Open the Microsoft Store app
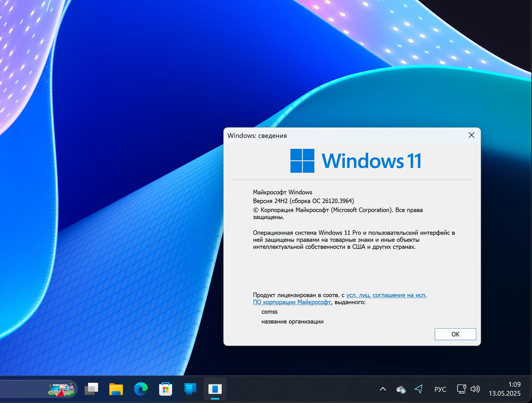This screenshot has width=532, height=403. coord(166,389)
